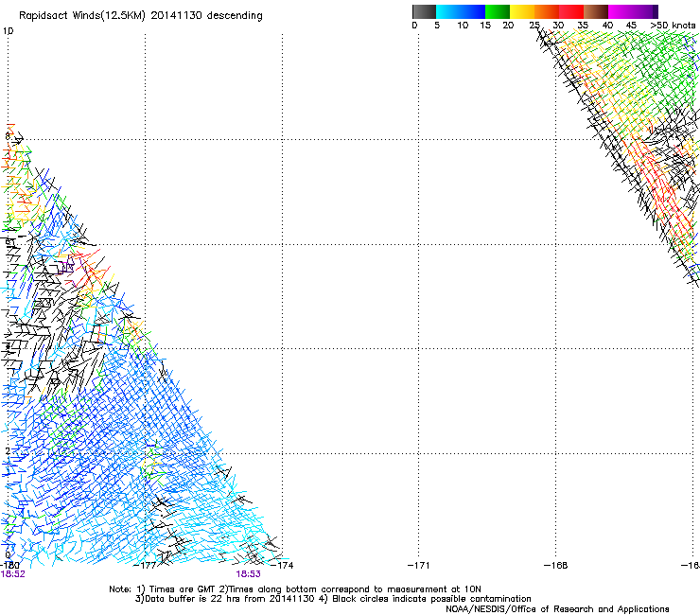
Task: Click the legend scale value 20
Action: click(x=508, y=26)
